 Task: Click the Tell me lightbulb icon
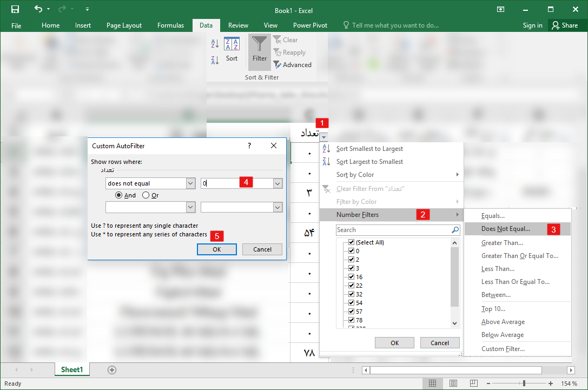[346, 25]
